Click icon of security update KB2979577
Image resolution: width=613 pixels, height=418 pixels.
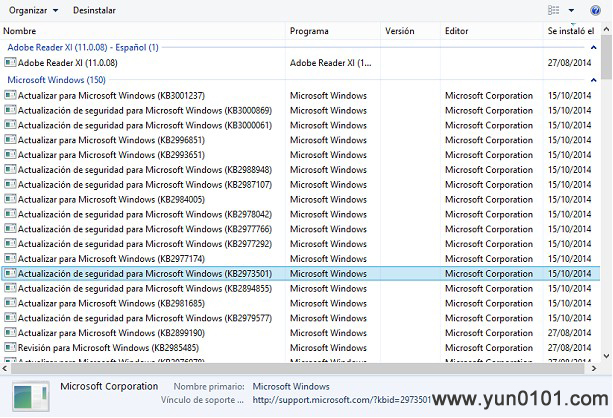(x=10, y=318)
